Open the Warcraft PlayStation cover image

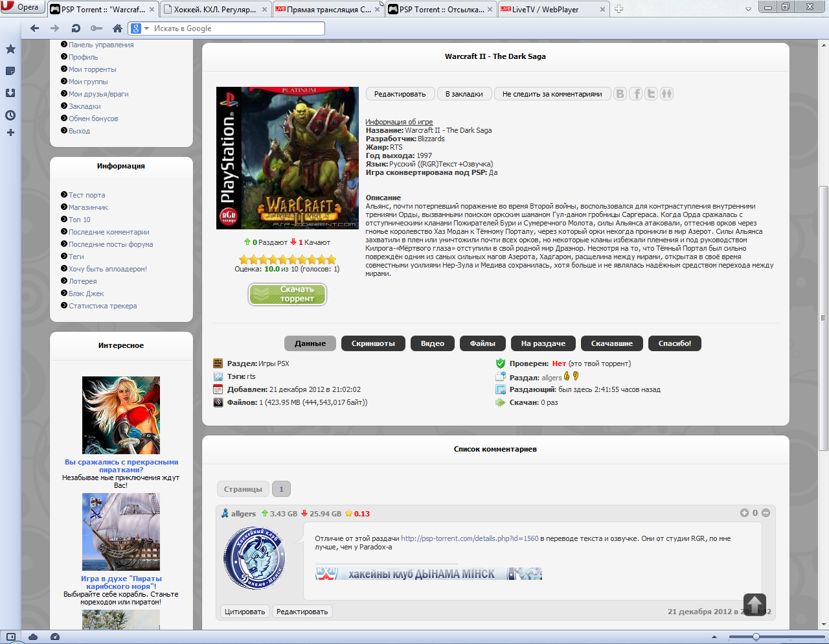(288, 158)
